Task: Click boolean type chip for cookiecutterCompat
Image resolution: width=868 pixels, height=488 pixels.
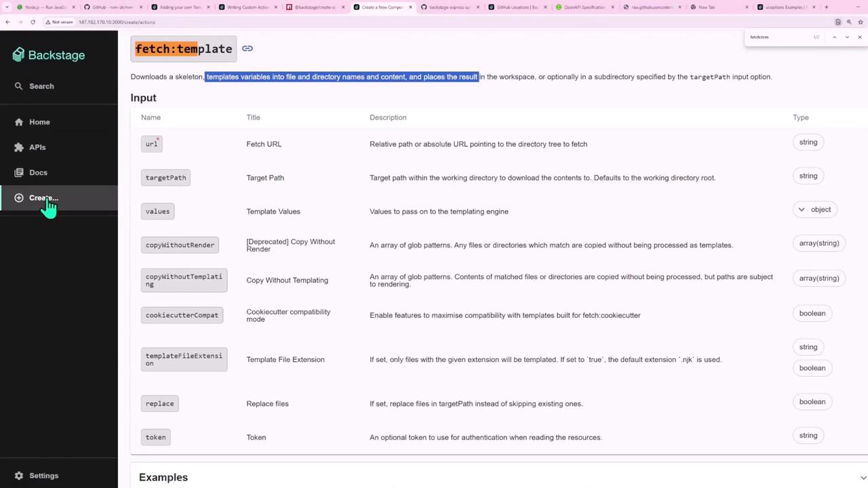Action: (x=812, y=313)
